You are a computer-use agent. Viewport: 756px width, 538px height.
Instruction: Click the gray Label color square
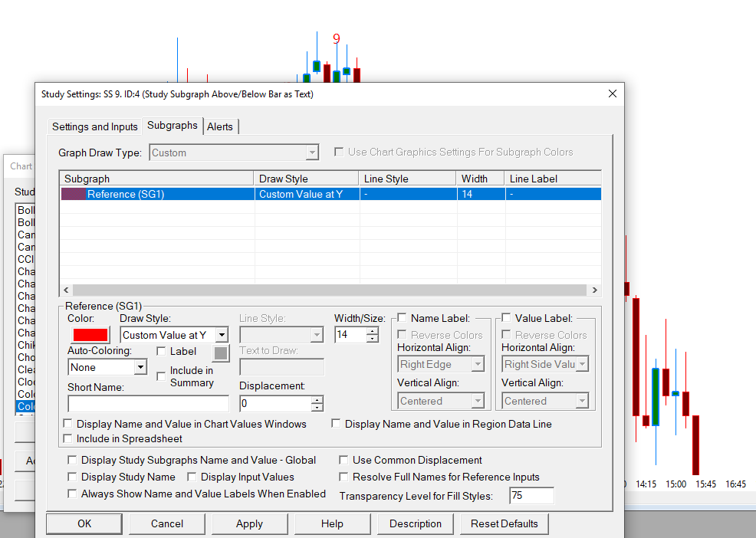coord(220,353)
